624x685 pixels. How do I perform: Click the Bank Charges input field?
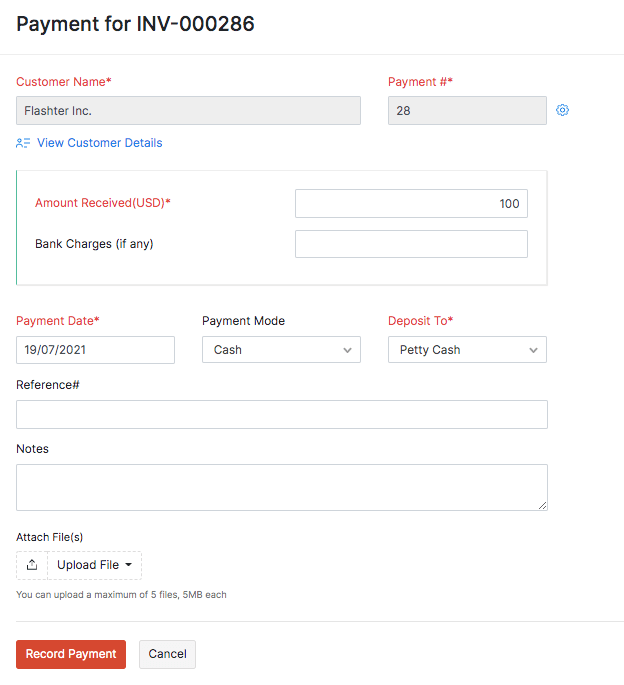click(x=411, y=244)
